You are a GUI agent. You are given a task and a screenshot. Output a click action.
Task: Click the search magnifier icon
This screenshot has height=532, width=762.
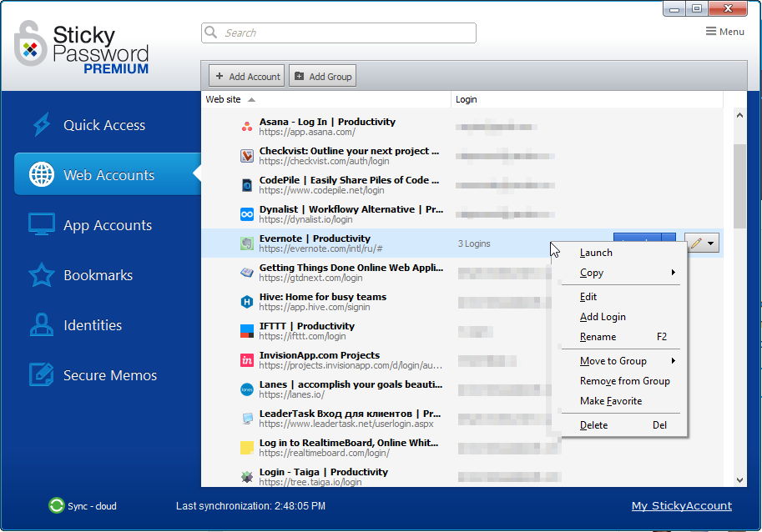point(211,33)
